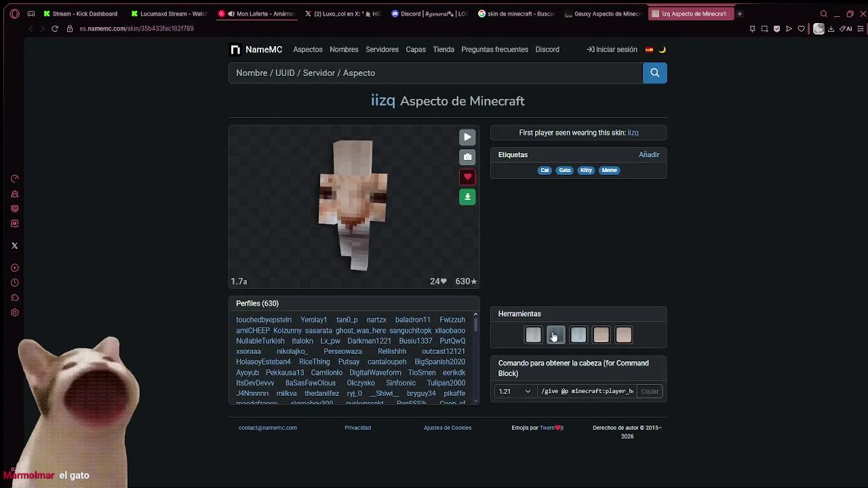Screen dimensions: 868x488
Task: Focus the Nombre / UUID search field
Action: click(435, 73)
